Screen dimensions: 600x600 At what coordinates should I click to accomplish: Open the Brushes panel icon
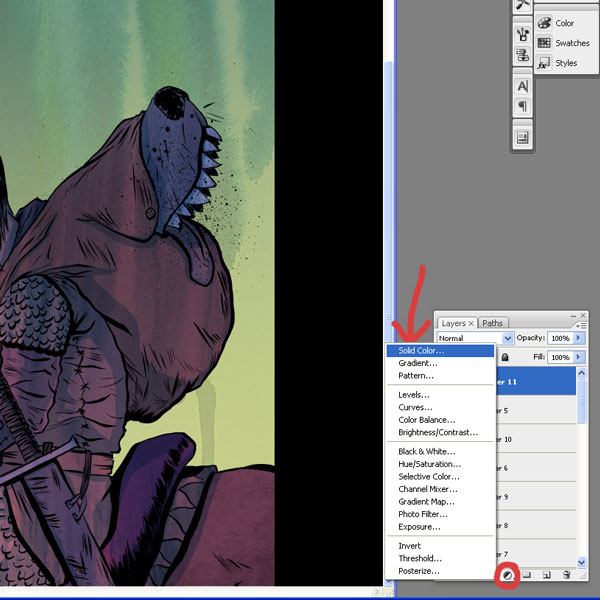pyautogui.click(x=522, y=6)
